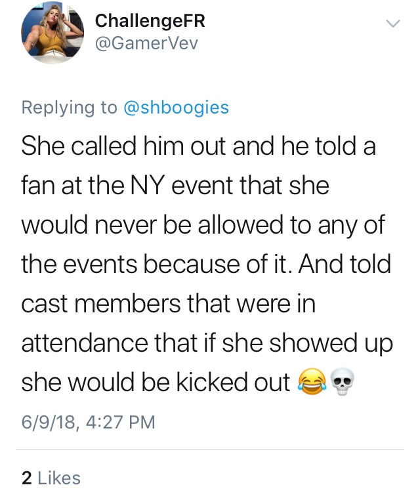Follow the @shboogies mention link

pos(176,108)
